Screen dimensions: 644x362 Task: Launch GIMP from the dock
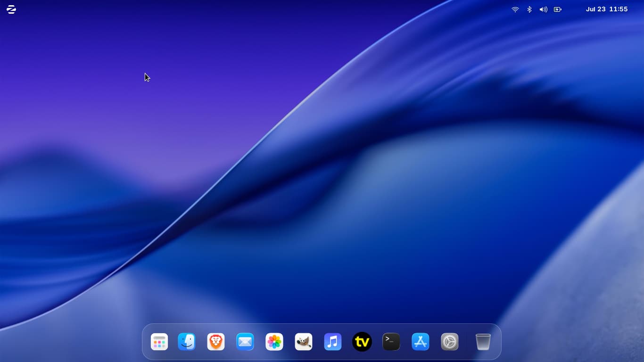click(x=304, y=342)
